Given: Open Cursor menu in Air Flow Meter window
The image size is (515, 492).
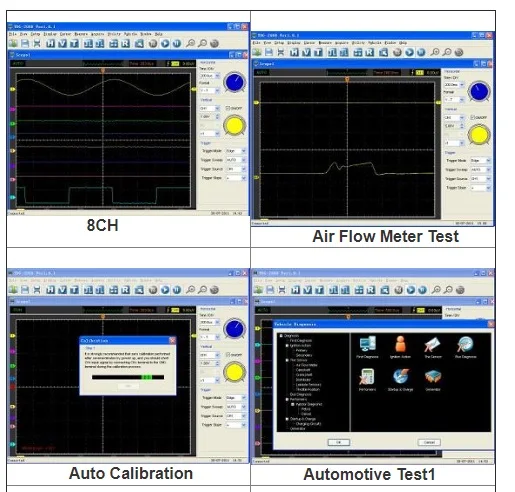Looking at the screenshot, I should tap(309, 43).
